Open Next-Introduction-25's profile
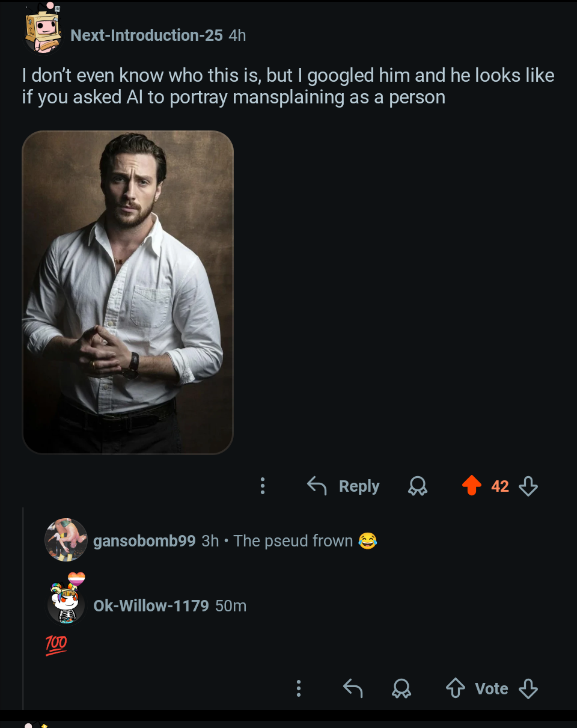Screen dimensions: 577x728 coord(146,35)
